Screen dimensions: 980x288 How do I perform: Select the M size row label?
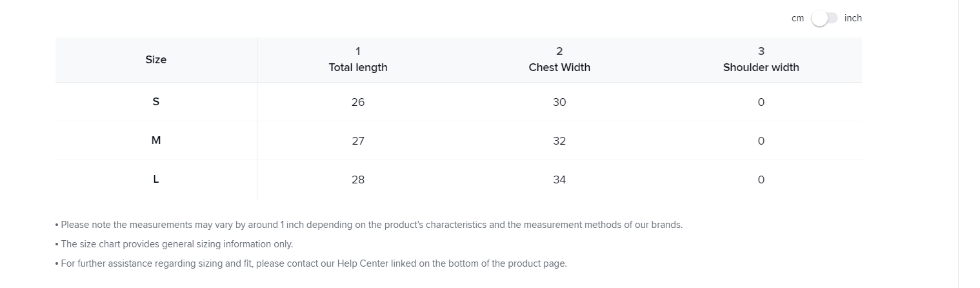click(156, 140)
